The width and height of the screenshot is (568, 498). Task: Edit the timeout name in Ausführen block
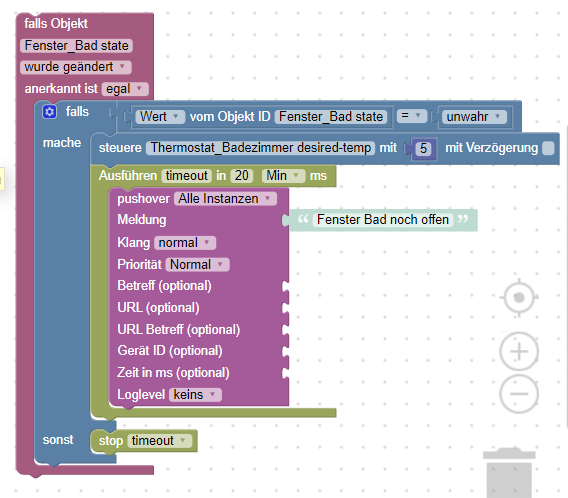[186, 176]
